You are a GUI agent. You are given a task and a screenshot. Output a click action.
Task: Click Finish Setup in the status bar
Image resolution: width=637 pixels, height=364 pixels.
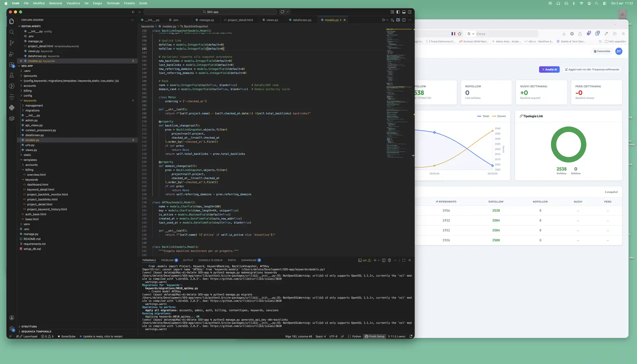(375, 336)
